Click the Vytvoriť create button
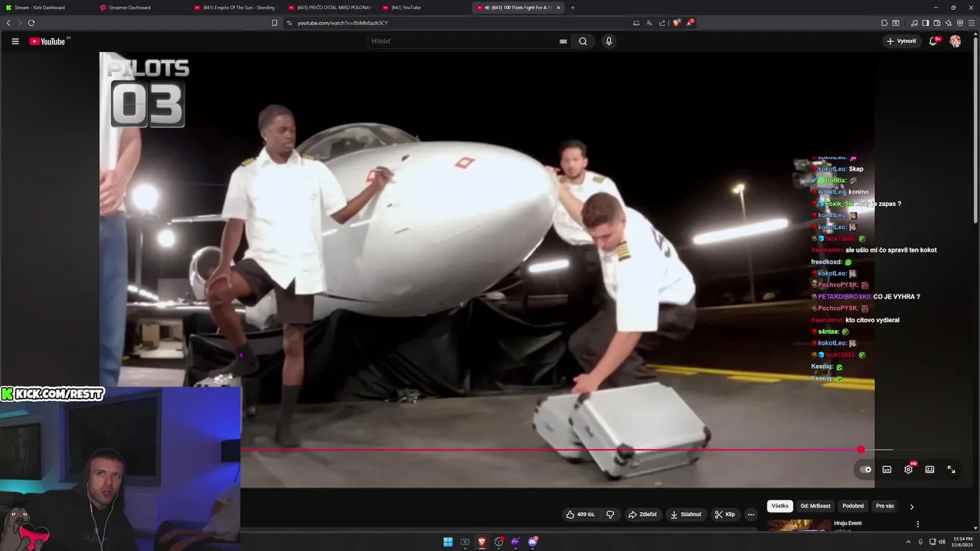980x551 pixels. tap(901, 41)
